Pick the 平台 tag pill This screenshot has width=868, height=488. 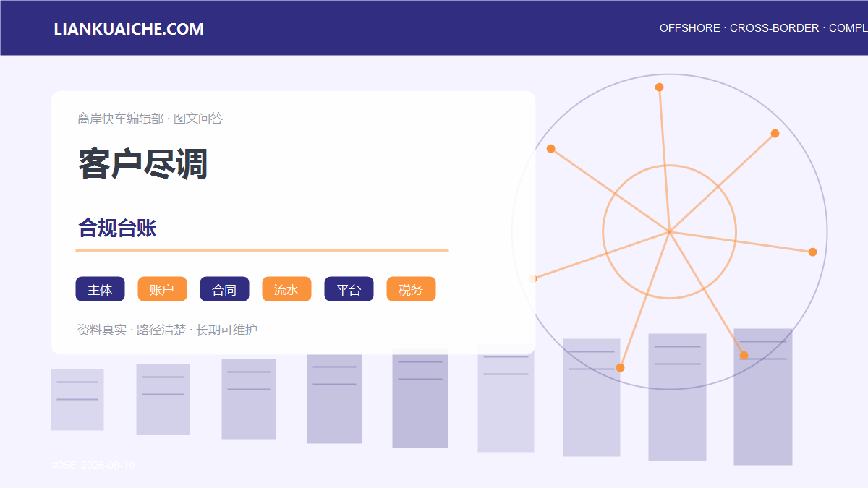pos(349,289)
